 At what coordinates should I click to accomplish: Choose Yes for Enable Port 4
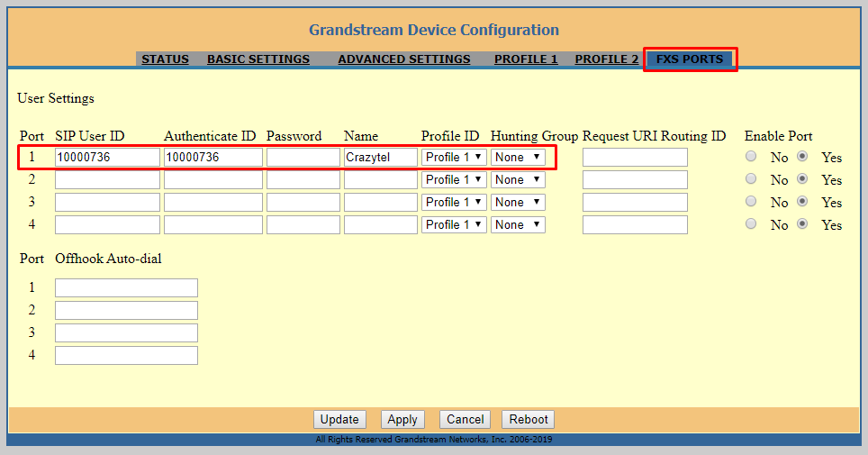(802, 224)
